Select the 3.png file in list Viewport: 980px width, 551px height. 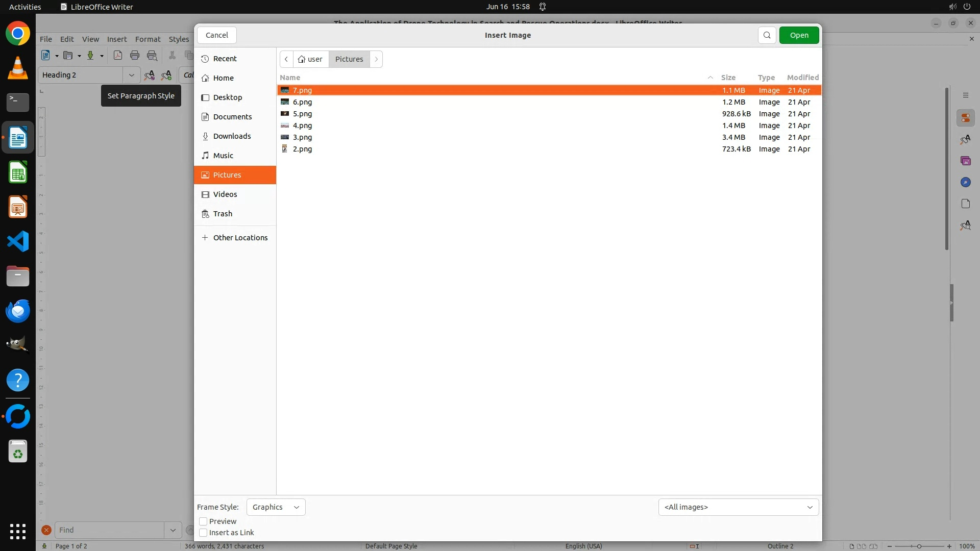(302, 137)
